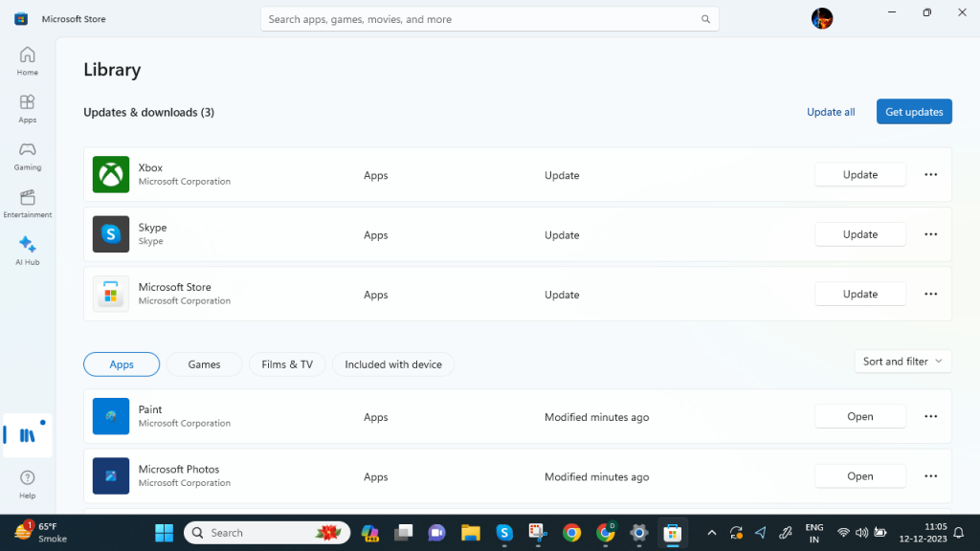The height and width of the screenshot is (551, 980).
Task: Open the Gaming section
Action: coord(28,155)
